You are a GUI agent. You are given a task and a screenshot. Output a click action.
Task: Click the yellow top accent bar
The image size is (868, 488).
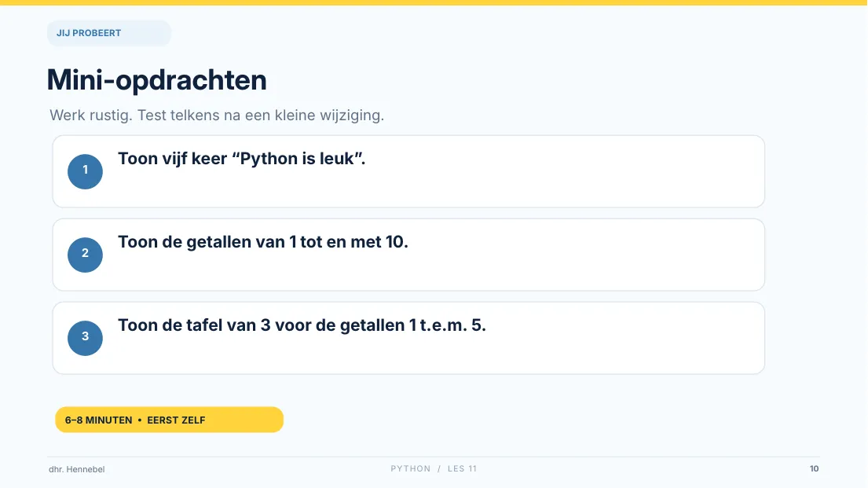click(x=434, y=3)
